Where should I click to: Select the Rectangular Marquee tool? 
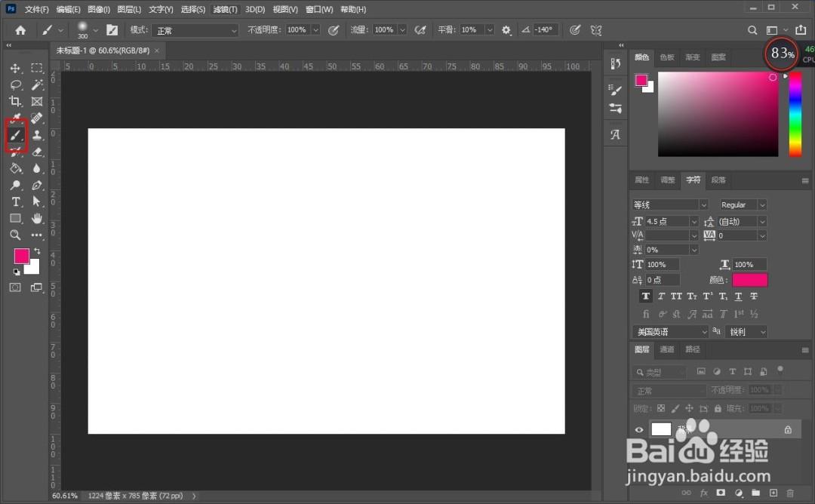click(36, 68)
